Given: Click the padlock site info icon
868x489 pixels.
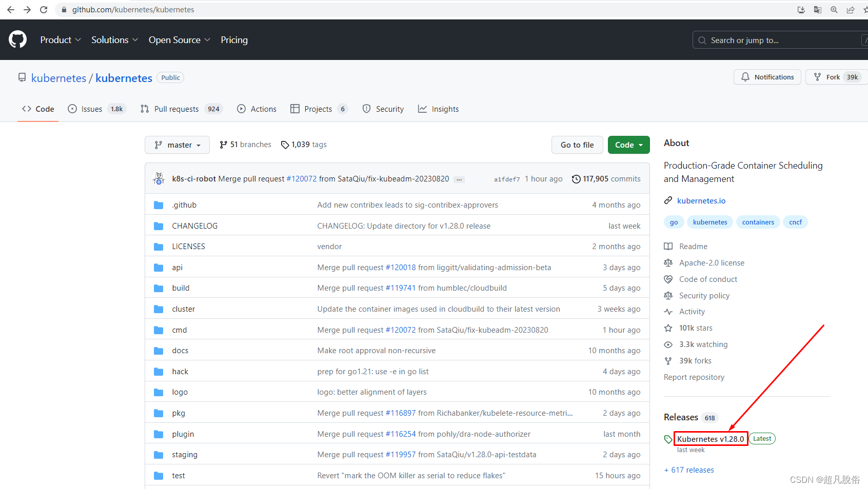Looking at the screenshot, I should pyautogui.click(x=64, y=10).
